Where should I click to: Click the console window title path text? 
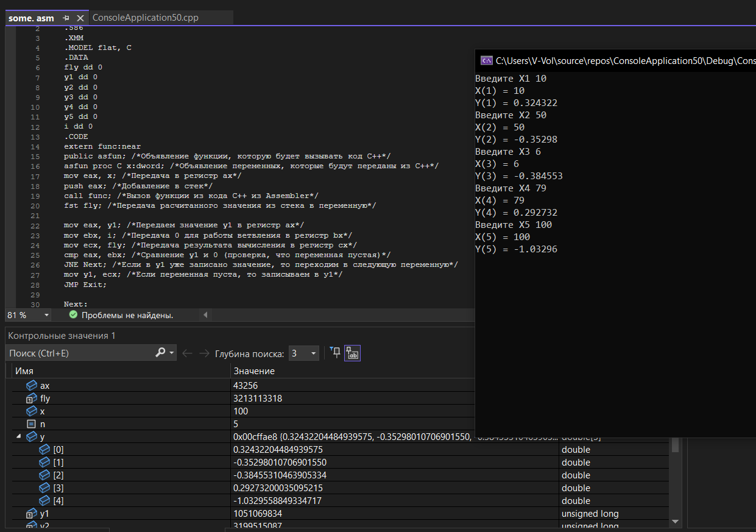tap(626, 60)
